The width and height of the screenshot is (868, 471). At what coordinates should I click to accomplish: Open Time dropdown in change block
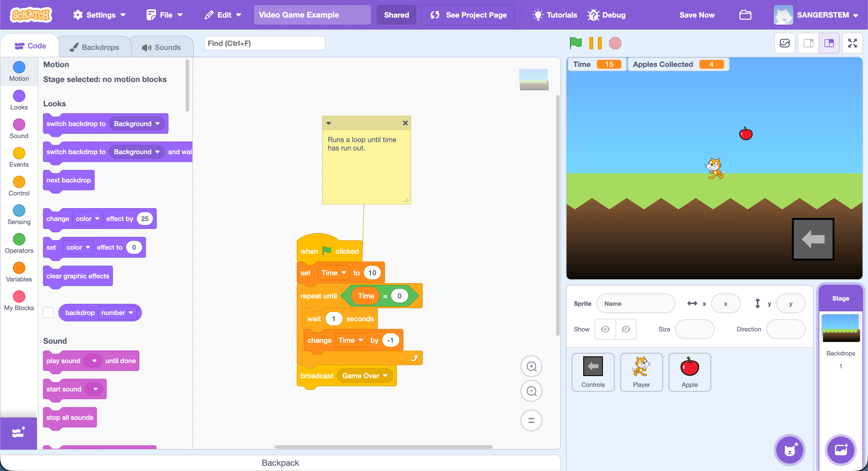pos(351,340)
